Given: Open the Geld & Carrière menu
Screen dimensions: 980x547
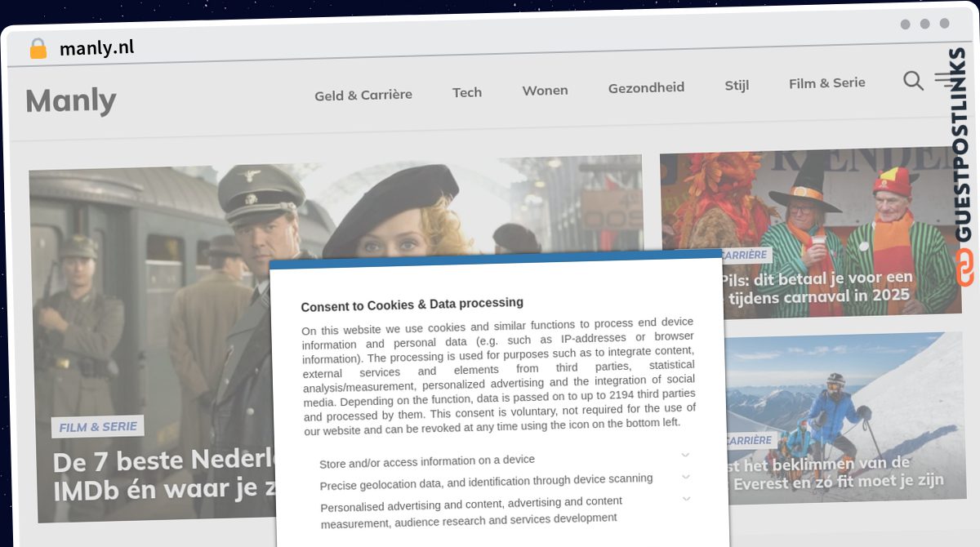Looking at the screenshot, I should [363, 95].
